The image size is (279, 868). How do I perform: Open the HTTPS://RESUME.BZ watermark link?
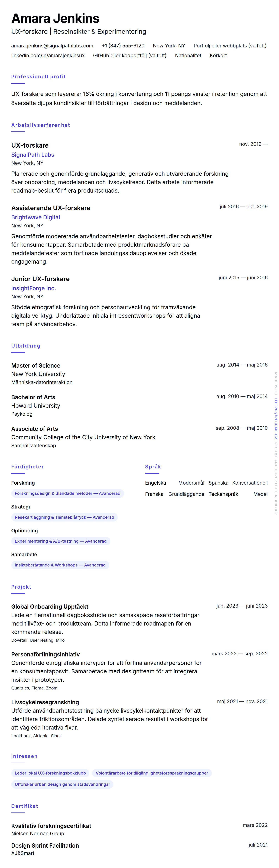[276, 419]
